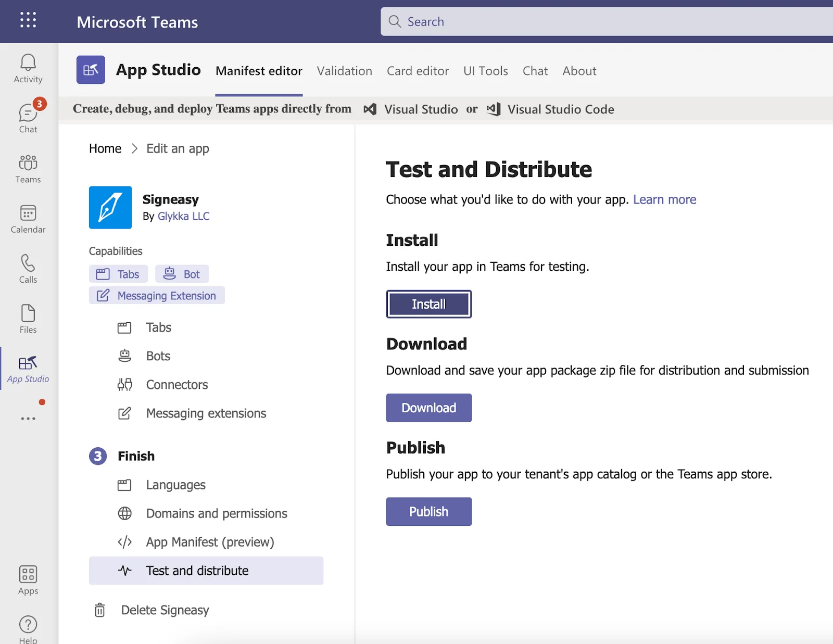Click the Signeasy app logo thumbnail
This screenshot has width=833, height=644.
point(110,207)
